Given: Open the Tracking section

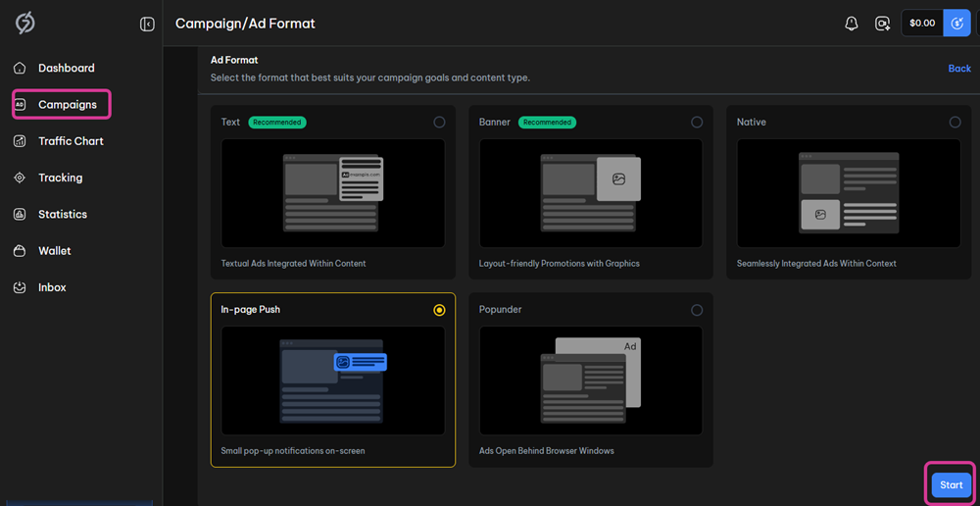Looking at the screenshot, I should click(x=60, y=177).
